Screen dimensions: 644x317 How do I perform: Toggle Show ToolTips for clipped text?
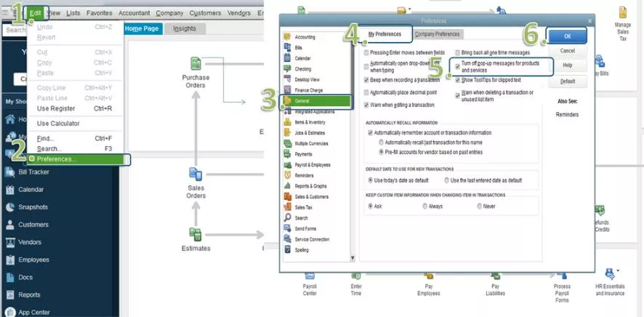click(458, 80)
